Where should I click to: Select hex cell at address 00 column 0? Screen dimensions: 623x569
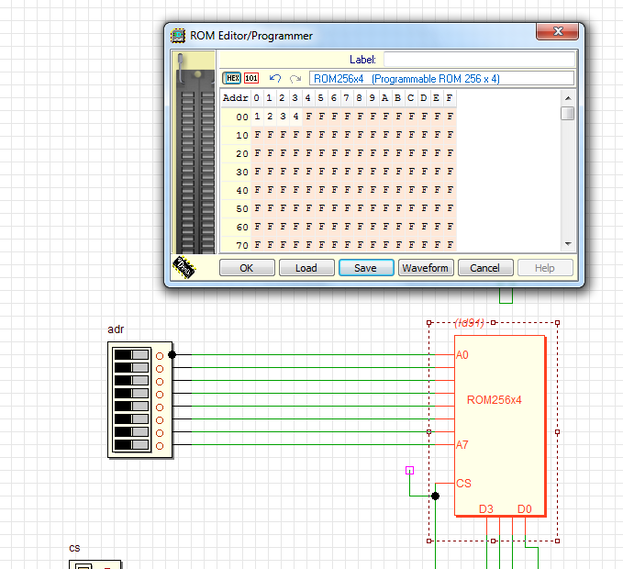[256, 117]
